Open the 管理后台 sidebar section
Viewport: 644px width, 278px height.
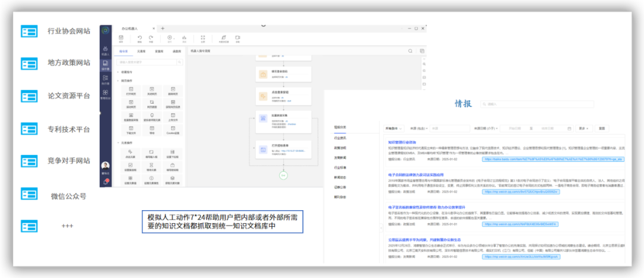click(x=106, y=95)
